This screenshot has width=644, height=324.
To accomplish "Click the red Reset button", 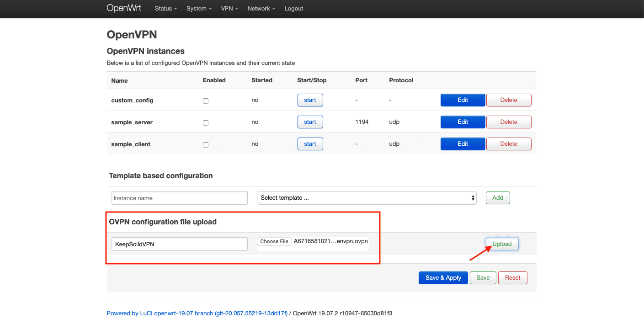I will [x=512, y=278].
